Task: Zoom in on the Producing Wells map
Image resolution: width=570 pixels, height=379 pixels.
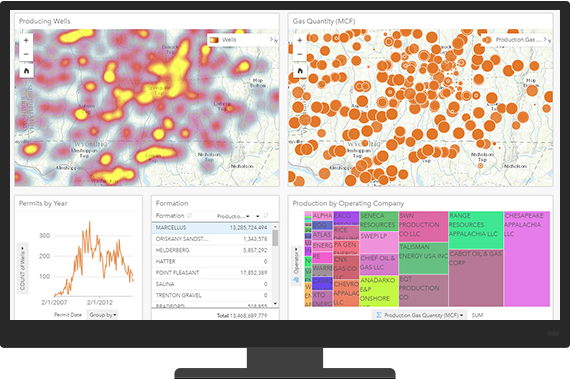Action: pyautogui.click(x=26, y=41)
